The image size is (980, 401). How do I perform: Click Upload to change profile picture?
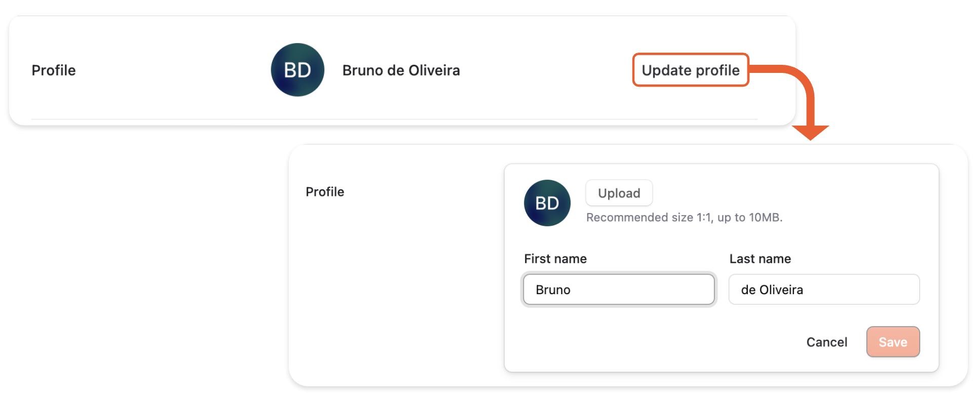[619, 193]
